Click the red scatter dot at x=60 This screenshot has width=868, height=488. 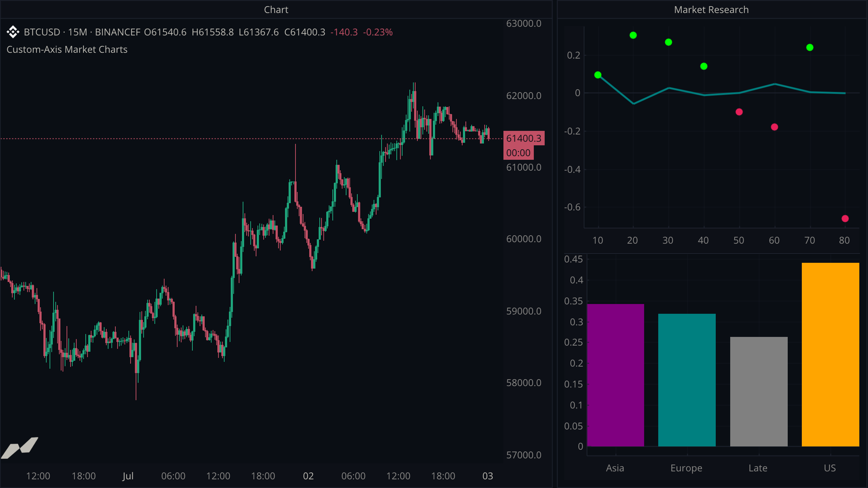point(774,127)
